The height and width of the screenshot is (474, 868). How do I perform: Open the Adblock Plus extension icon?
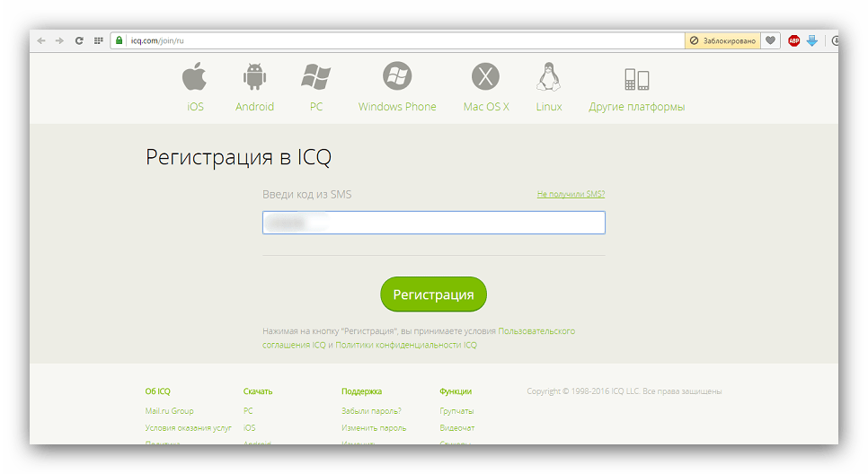click(793, 40)
